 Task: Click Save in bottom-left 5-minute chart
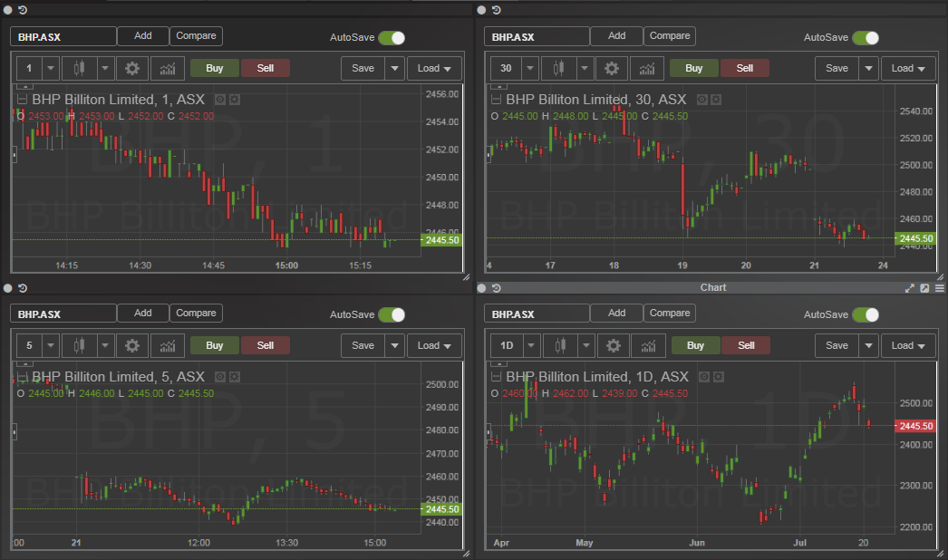[x=363, y=345]
